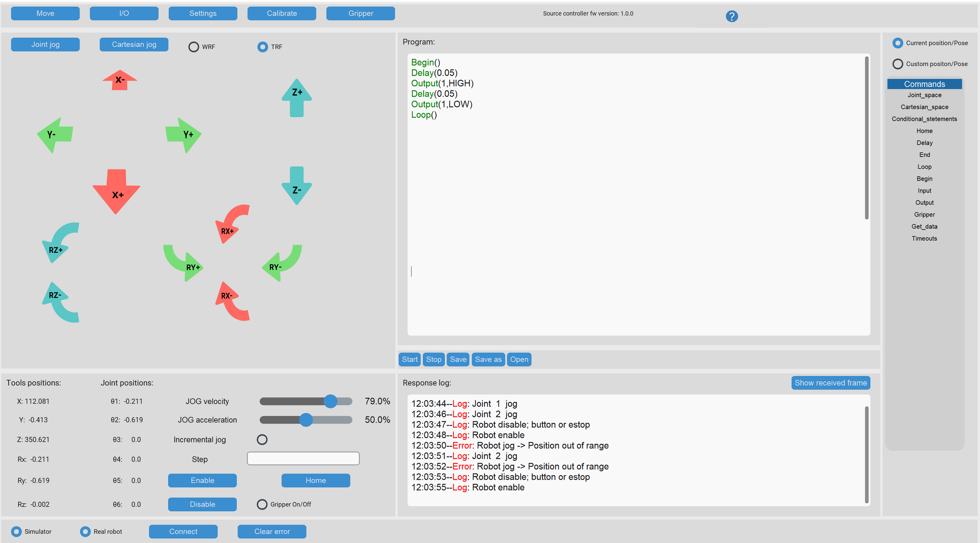Enable the Incremental jog option
The height and width of the screenshot is (543, 980).
262,439
